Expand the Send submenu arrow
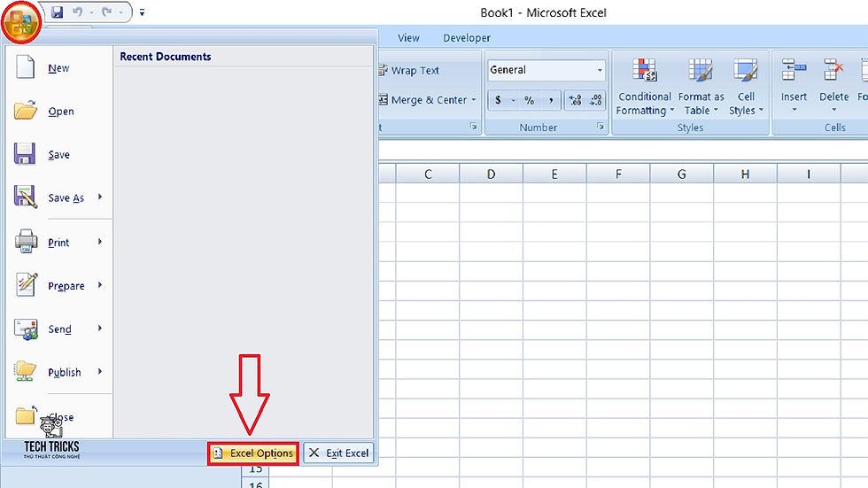Image resolution: width=868 pixels, height=488 pixels. [x=100, y=328]
